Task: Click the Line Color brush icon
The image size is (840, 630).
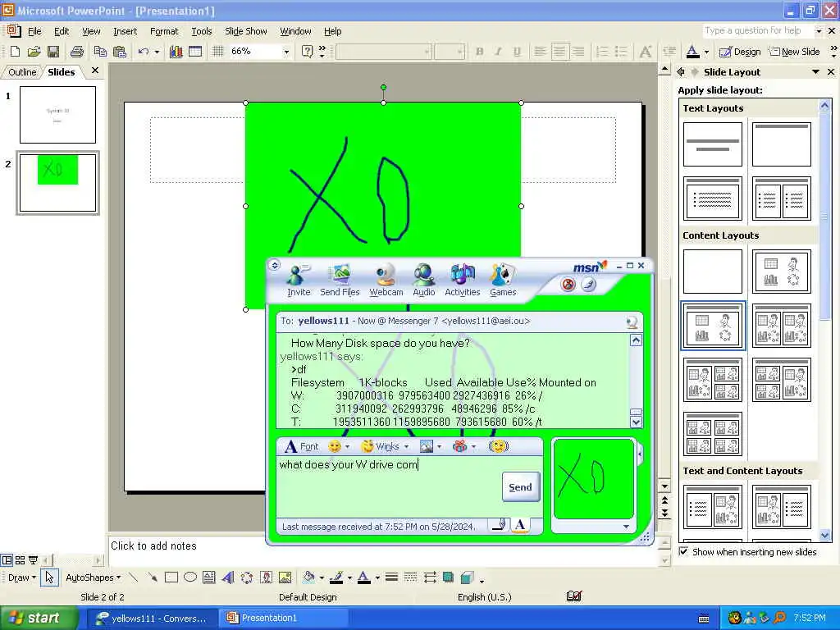Action: pyautogui.click(x=336, y=577)
